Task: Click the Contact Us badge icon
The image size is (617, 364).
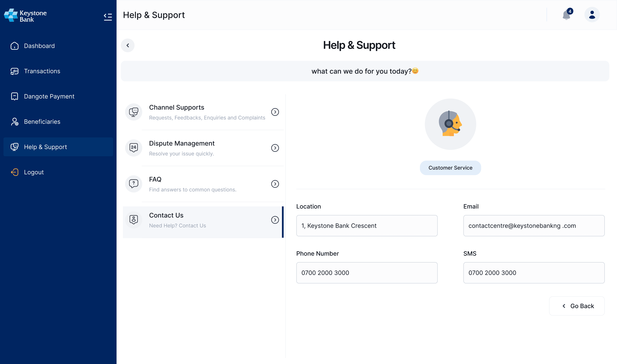Action: (134, 220)
